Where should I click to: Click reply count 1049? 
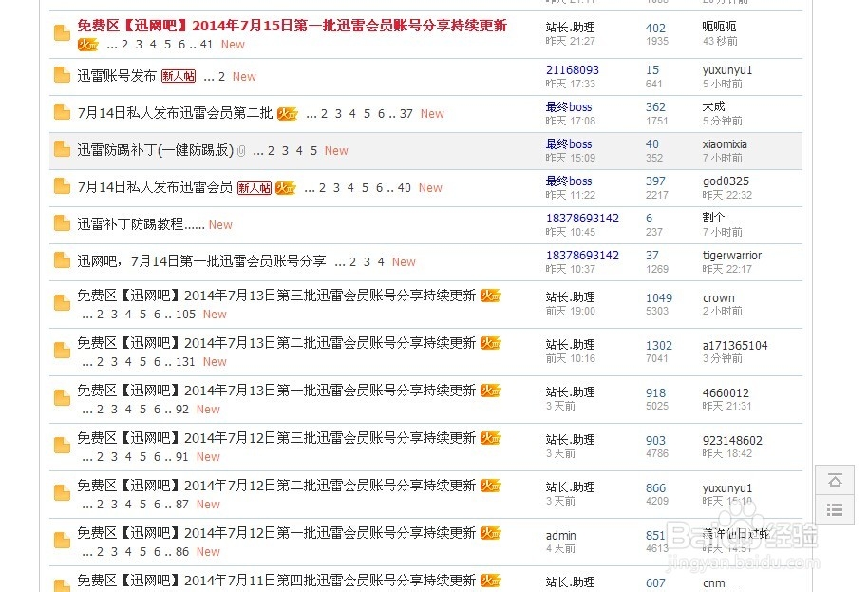[x=659, y=298]
